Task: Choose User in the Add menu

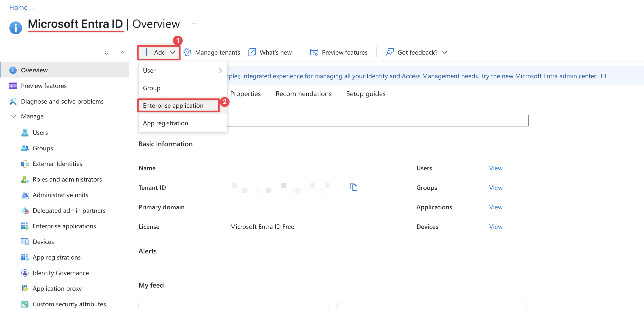Action: 183,70
